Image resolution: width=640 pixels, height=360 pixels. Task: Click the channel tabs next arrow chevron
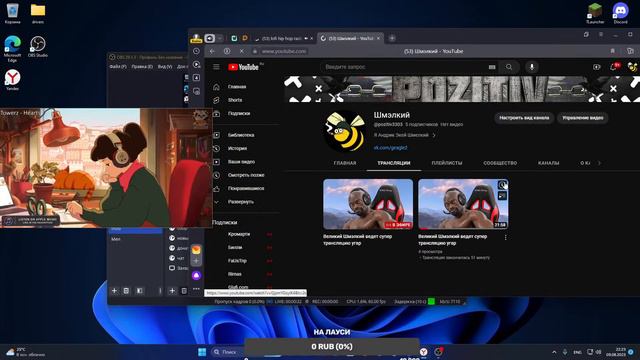(x=599, y=163)
